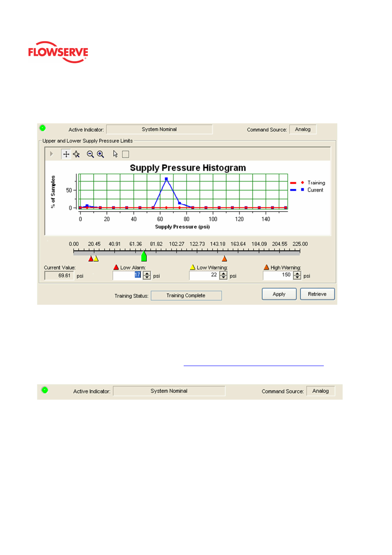Click the red triangle icon beside Low Alarm label
Screen dimensions: 392x555
[x=116, y=267]
